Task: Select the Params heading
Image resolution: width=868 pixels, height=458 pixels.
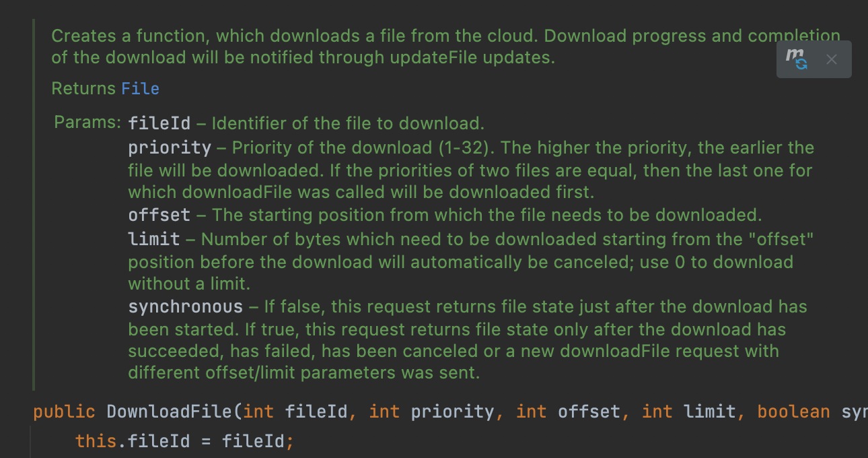Action: coord(87,123)
